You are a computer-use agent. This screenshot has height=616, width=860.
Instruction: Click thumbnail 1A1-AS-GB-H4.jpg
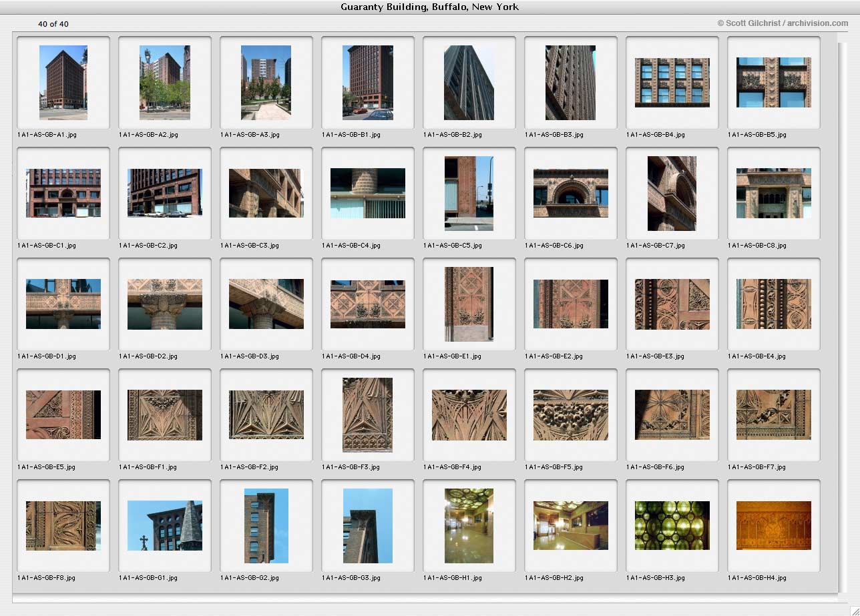click(x=774, y=525)
